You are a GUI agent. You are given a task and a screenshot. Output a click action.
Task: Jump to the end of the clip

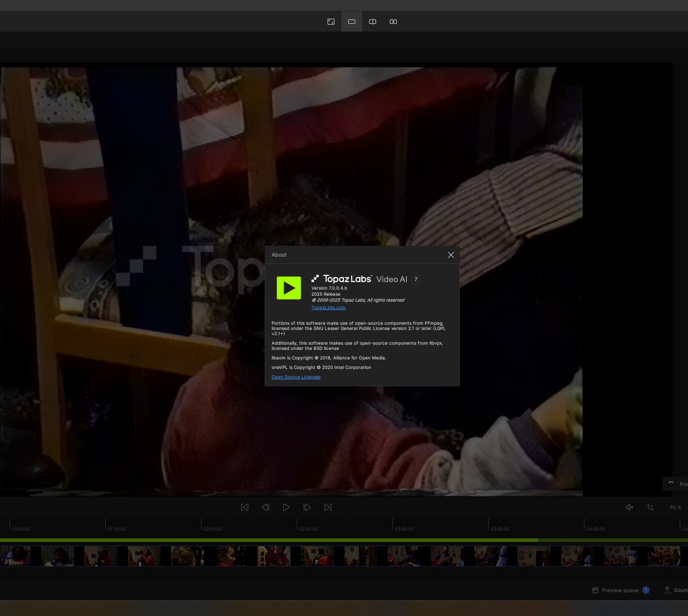tap(328, 507)
